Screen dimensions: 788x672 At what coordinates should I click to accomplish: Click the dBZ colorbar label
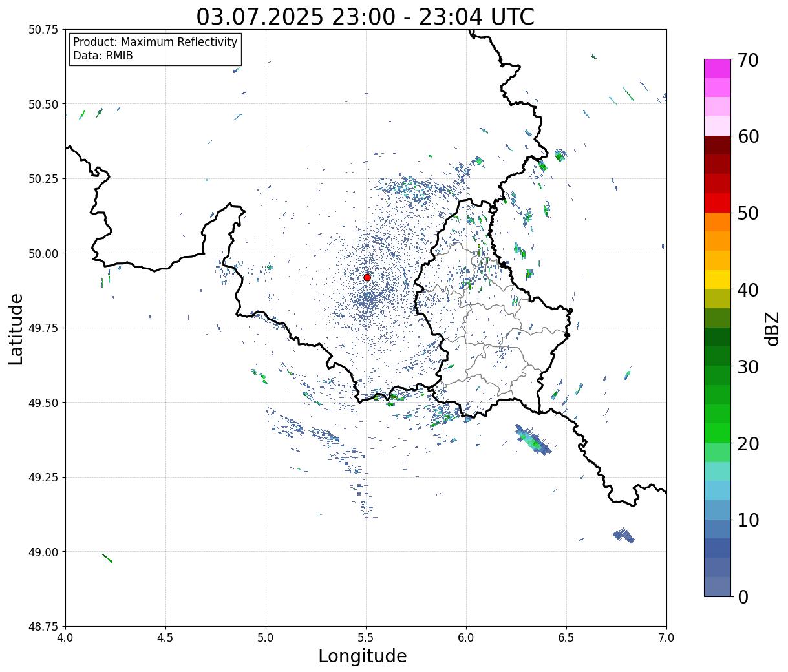point(772,328)
